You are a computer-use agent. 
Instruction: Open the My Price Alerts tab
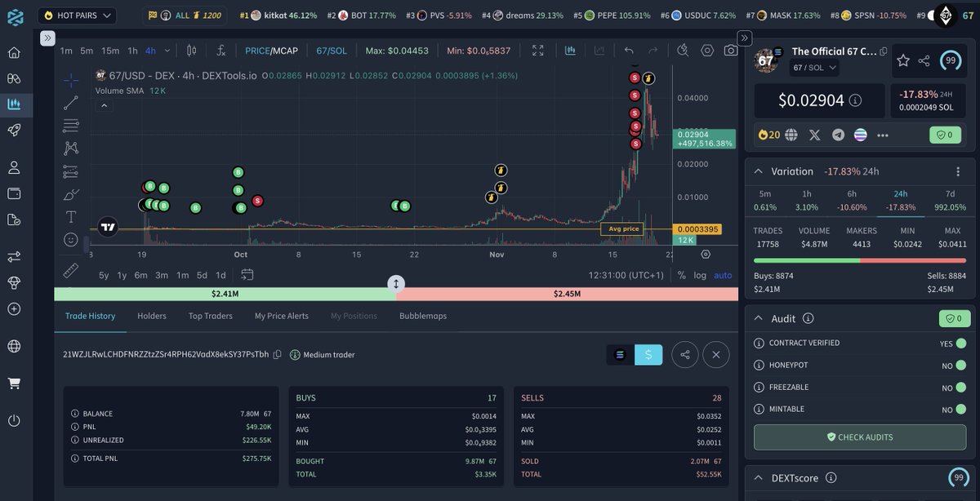point(282,316)
